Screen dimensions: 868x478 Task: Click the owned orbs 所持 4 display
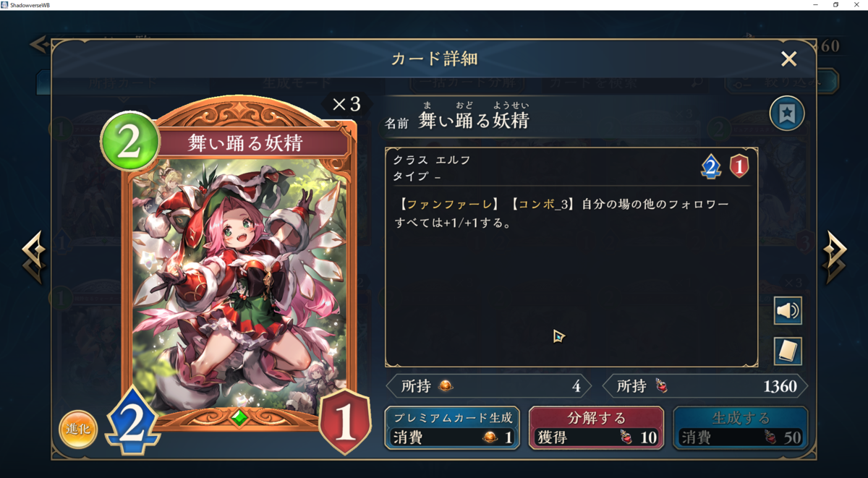tap(489, 386)
